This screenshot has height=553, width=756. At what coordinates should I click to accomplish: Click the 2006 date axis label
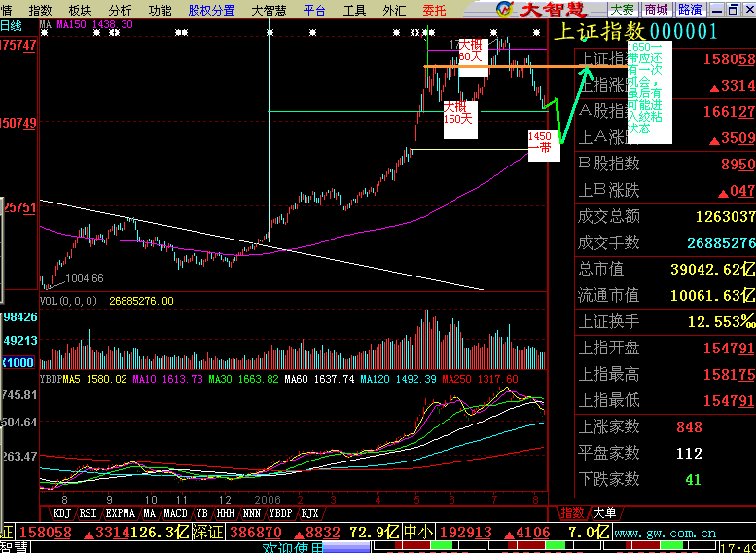pos(268,499)
